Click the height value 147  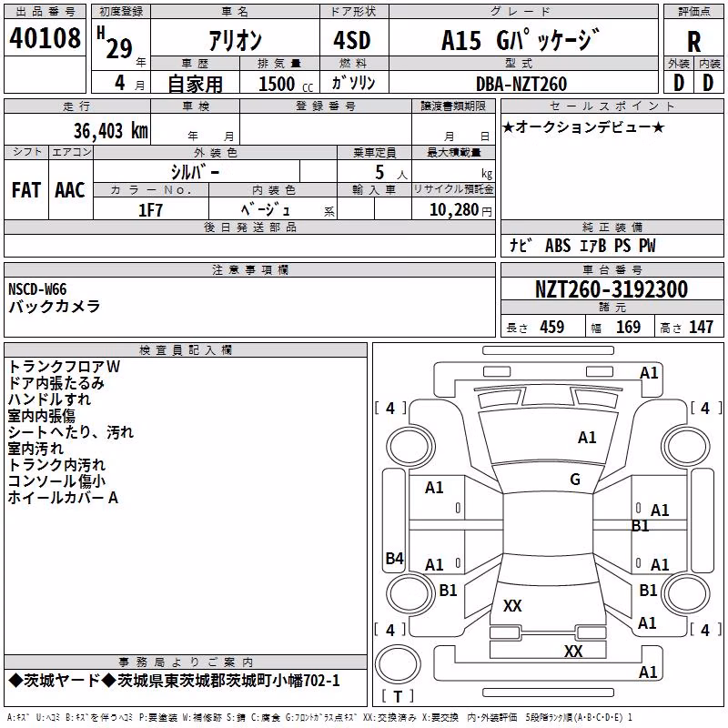[701, 327]
